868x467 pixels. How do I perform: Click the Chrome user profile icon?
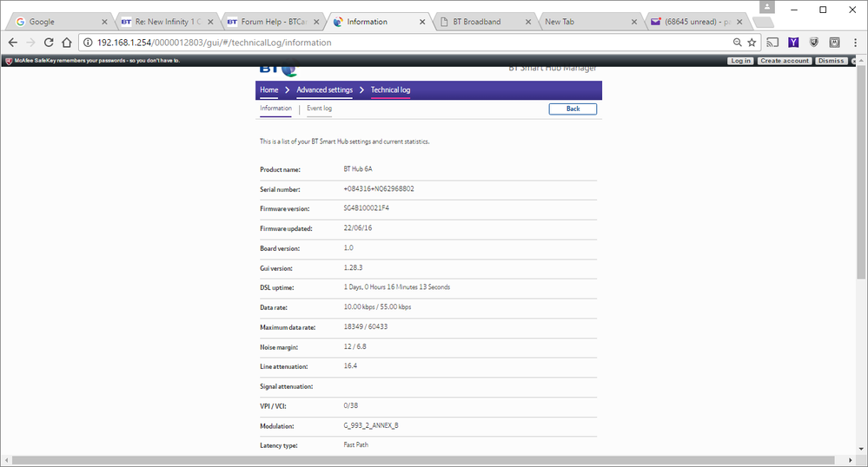point(766,7)
